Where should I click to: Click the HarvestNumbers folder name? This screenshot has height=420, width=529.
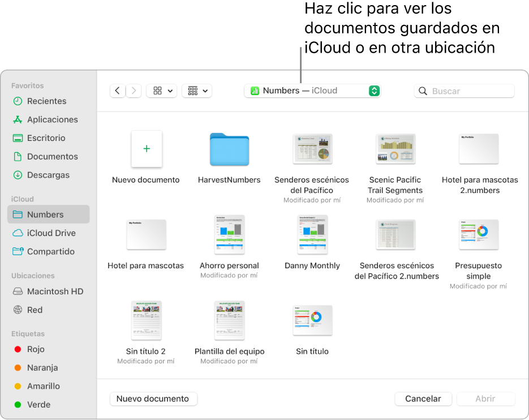(x=229, y=180)
